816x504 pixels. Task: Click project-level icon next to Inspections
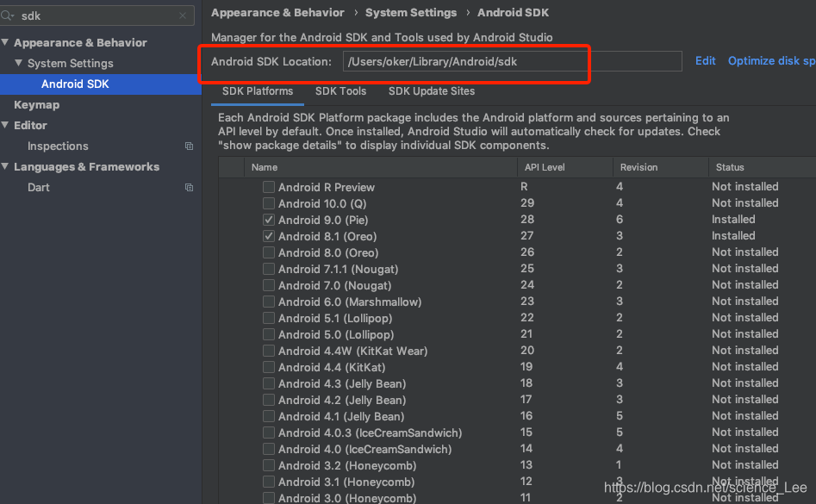click(189, 146)
